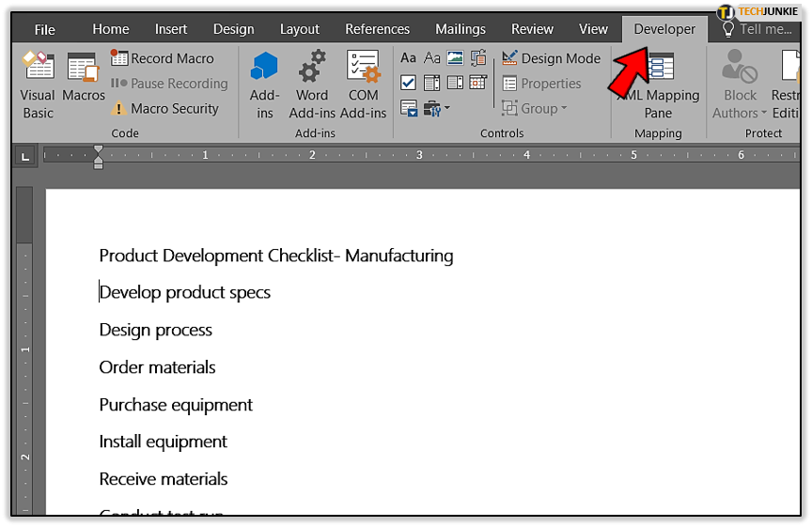Click the left indent marker on ruler

98,165
